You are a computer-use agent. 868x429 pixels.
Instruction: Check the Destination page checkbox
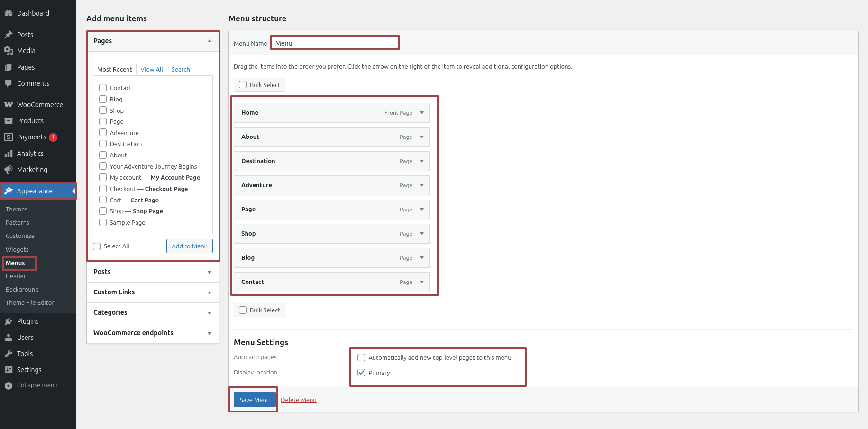point(103,144)
